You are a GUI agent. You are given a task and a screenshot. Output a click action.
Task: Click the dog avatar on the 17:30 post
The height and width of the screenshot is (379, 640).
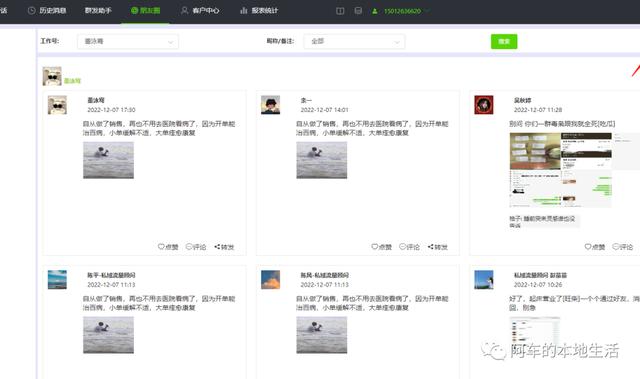pos(57,105)
